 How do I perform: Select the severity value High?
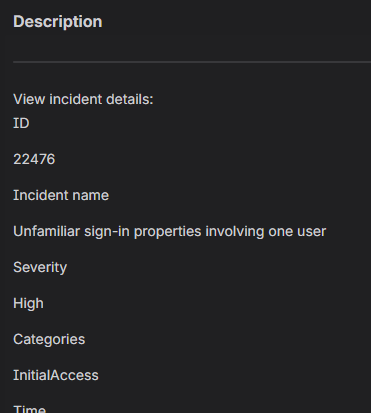[x=28, y=304]
